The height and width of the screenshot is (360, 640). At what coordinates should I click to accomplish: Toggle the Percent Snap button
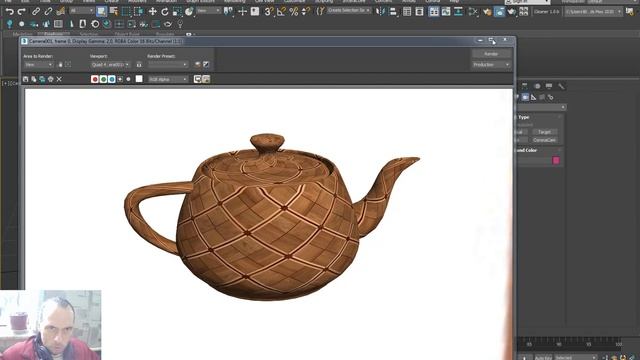point(293,11)
